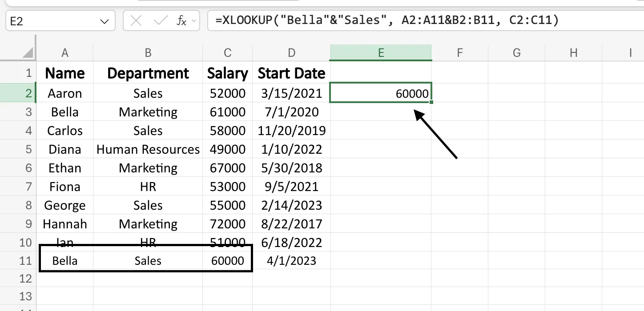The height and width of the screenshot is (311, 644).
Task: Select start date 9/5/2021
Action: pos(292,187)
